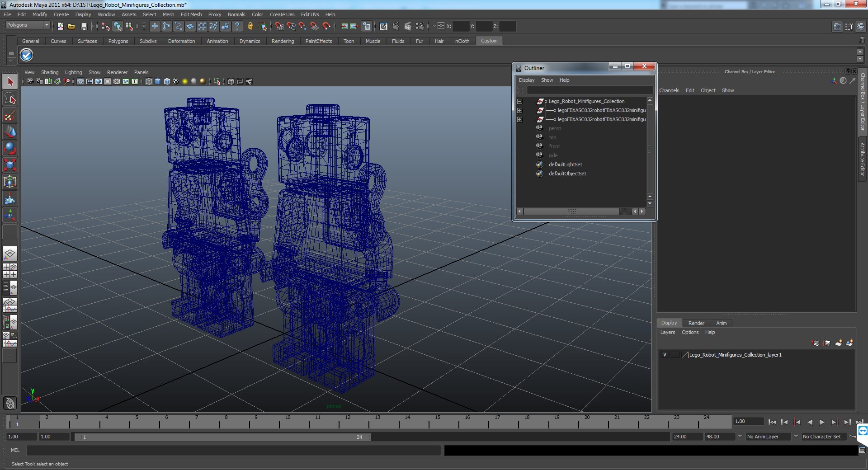This screenshot has width=868, height=470.
Task: Open the No Anim Layer dropdown arrow
Action: click(x=740, y=437)
